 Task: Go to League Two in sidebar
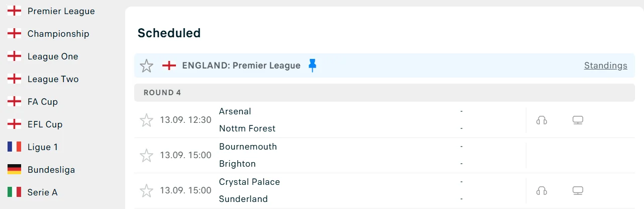click(53, 79)
